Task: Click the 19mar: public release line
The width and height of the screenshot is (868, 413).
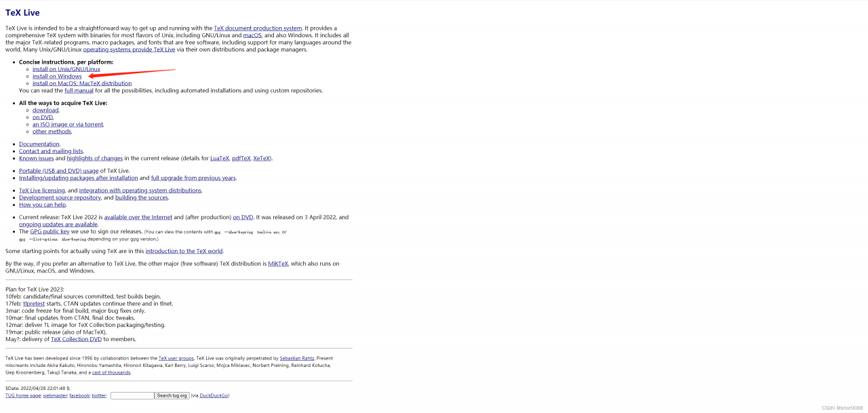Action: (56, 332)
